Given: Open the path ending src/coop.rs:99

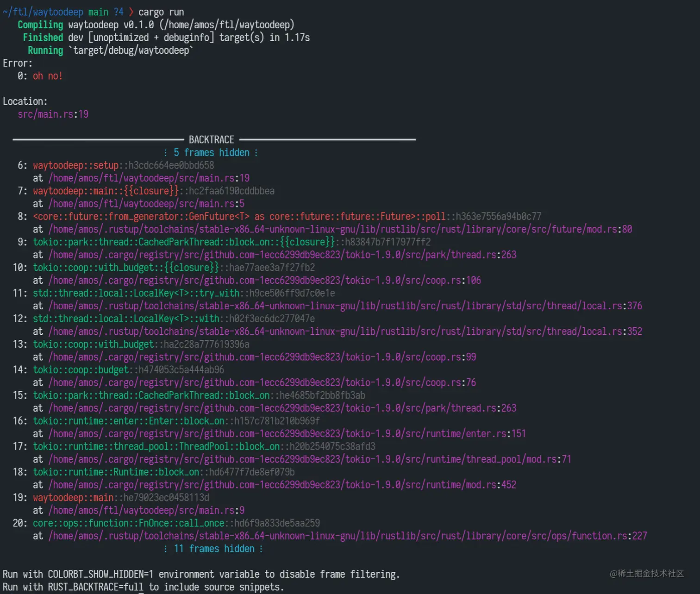Looking at the screenshot, I should point(262,357).
